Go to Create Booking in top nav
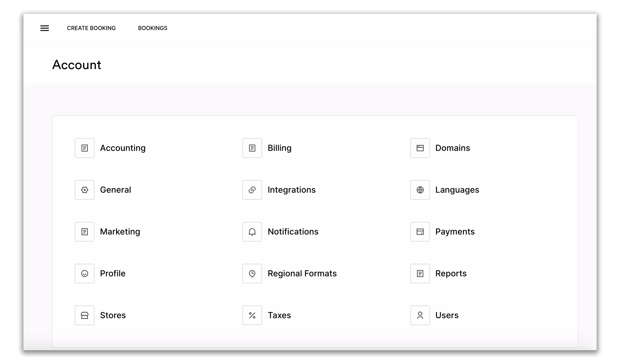The image size is (620, 364). pos(91,28)
